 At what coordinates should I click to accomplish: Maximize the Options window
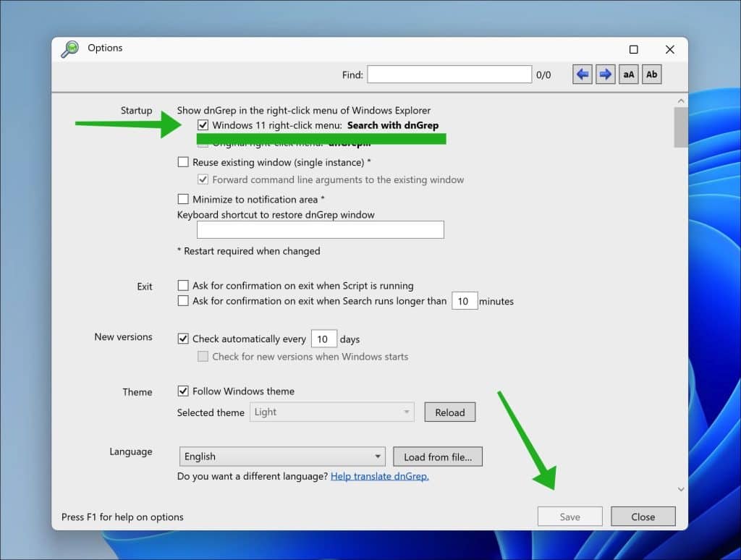[x=634, y=49]
